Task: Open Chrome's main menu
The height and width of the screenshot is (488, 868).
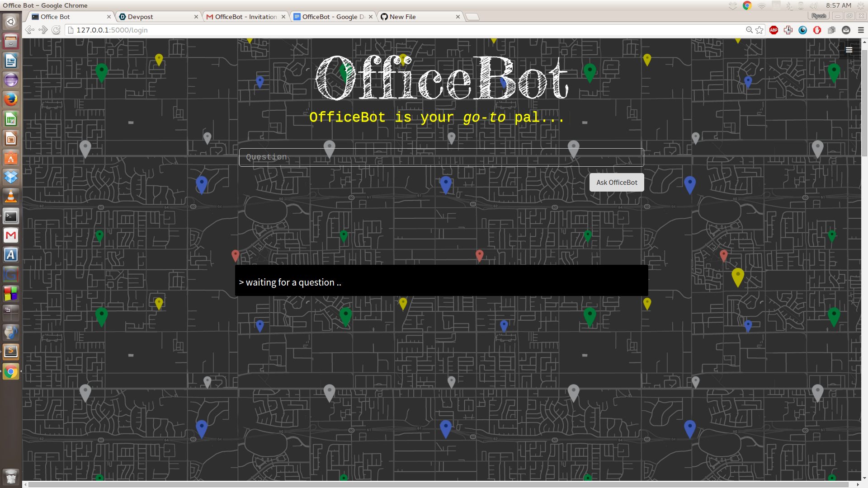Action: tap(860, 30)
